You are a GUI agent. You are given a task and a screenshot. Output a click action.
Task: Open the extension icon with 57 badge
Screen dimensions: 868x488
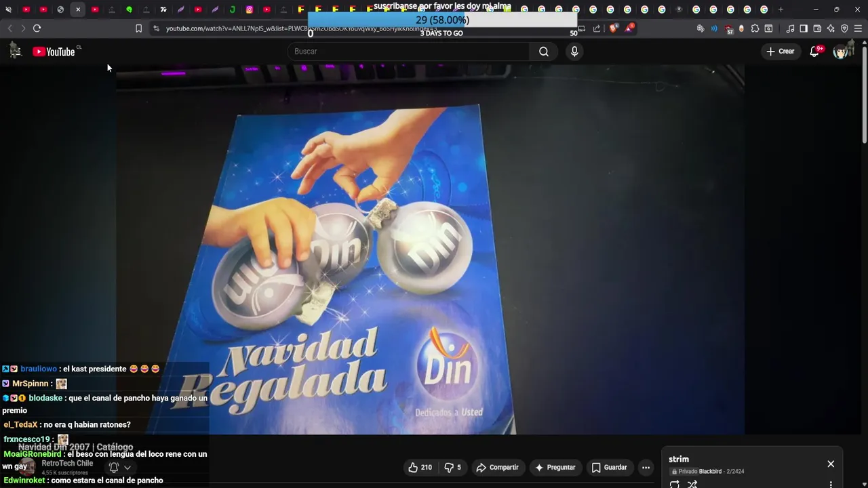coord(728,28)
